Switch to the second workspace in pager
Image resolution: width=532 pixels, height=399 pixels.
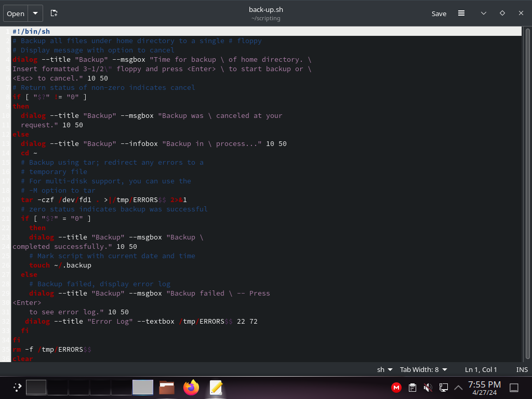58,388
